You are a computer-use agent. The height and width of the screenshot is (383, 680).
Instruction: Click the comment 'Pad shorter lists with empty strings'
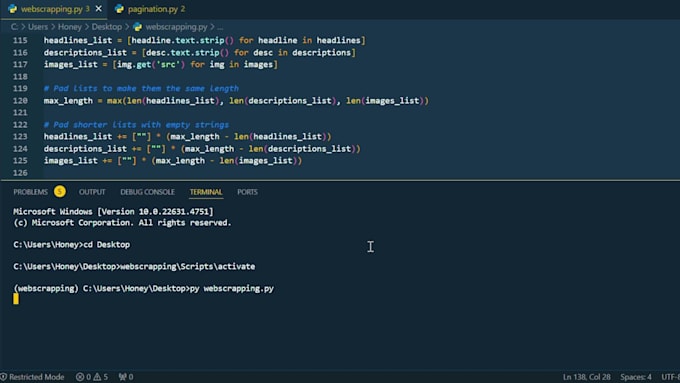coord(136,124)
